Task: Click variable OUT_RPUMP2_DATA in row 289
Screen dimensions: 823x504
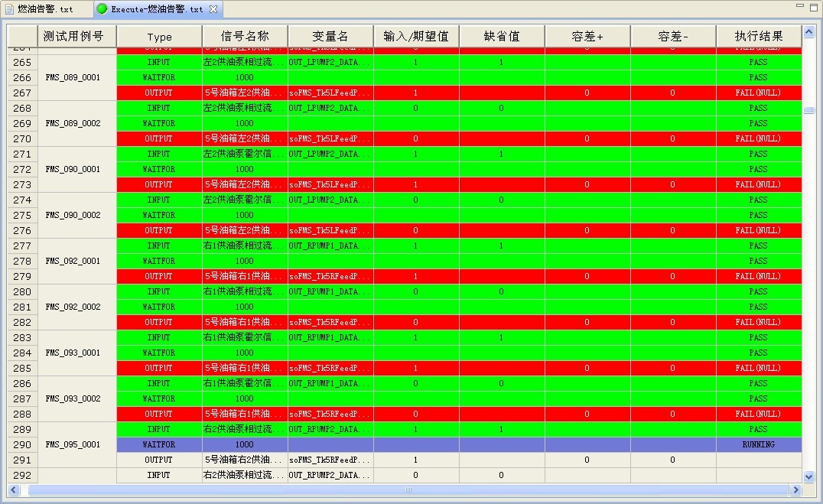Action: (330, 429)
